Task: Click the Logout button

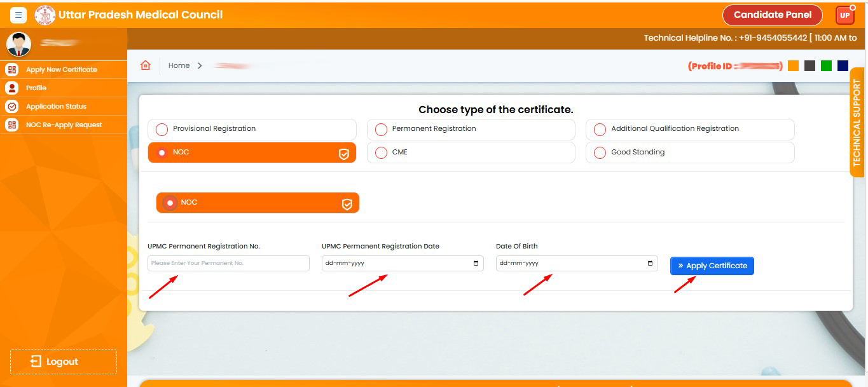Action: (63, 362)
